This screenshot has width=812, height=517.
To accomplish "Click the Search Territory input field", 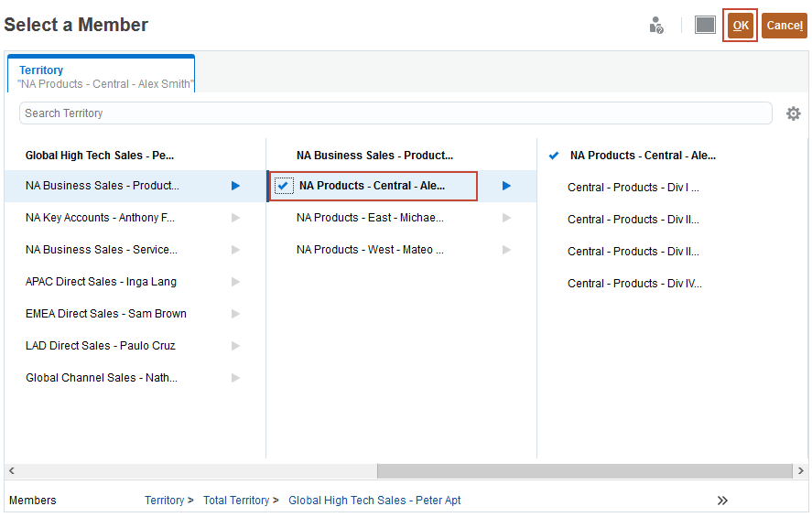I will click(395, 113).
